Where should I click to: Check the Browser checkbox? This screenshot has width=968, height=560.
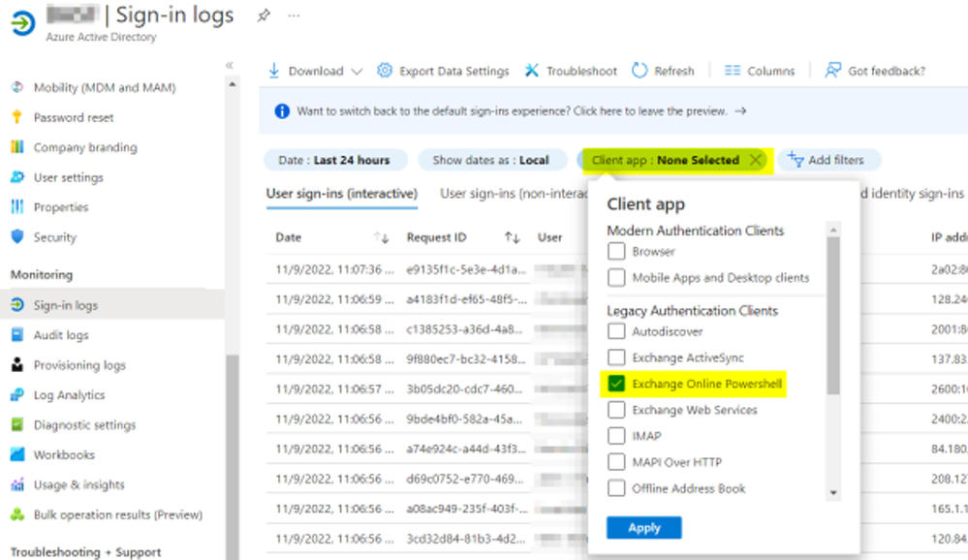pos(616,251)
